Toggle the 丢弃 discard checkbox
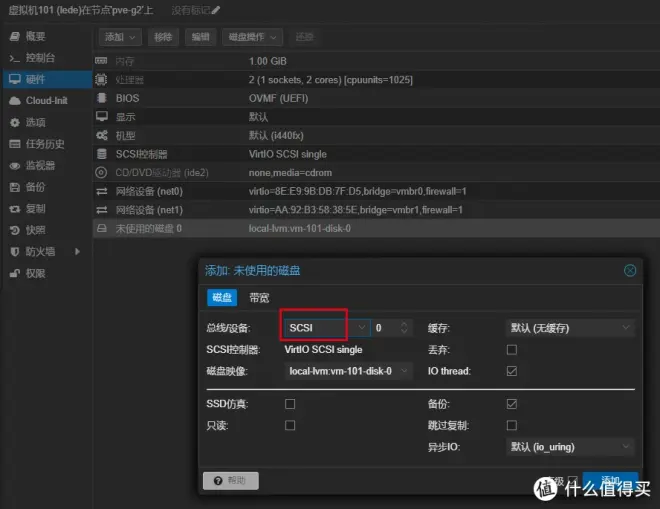Image resolution: width=660 pixels, height=509 pixels. coord(512,350)
